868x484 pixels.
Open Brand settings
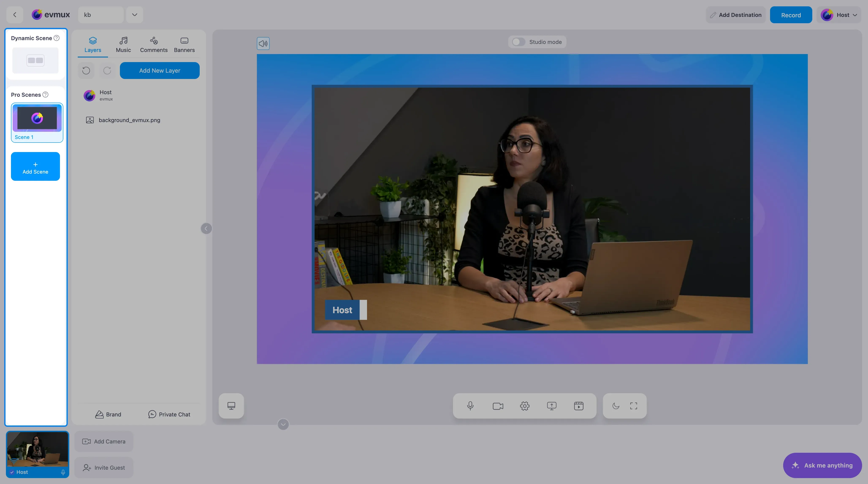pos(108,415)
